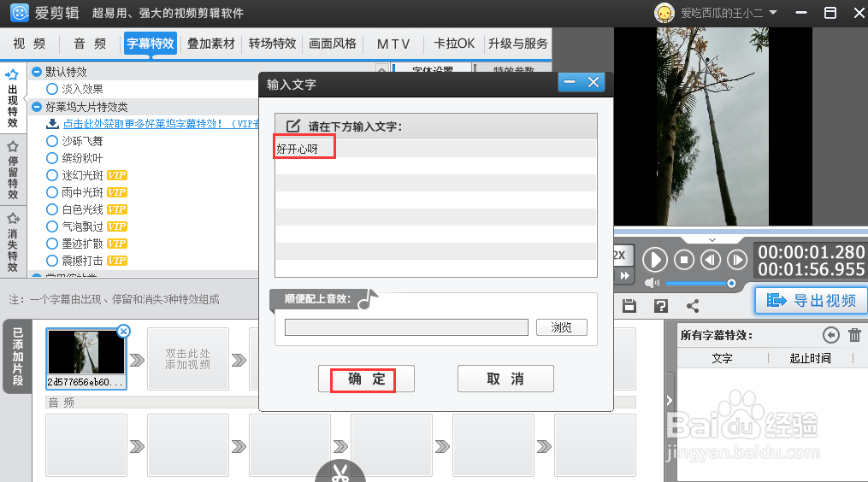Save project with the floppy disk icon
The image size is (868, 482).
point(629,306)
